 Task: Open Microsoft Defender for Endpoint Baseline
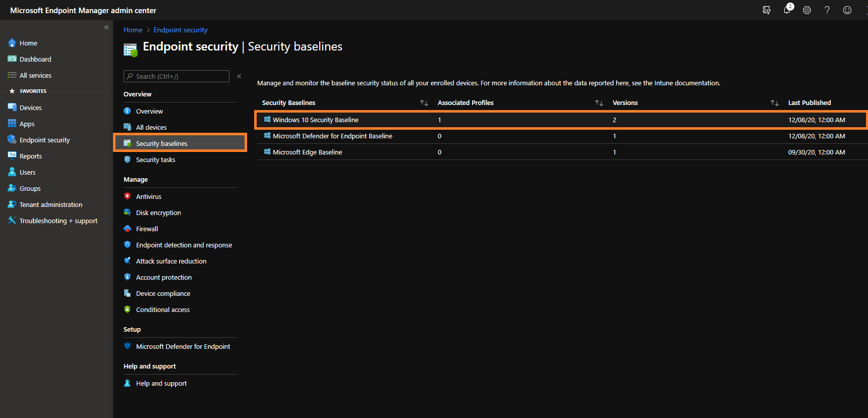332,136
